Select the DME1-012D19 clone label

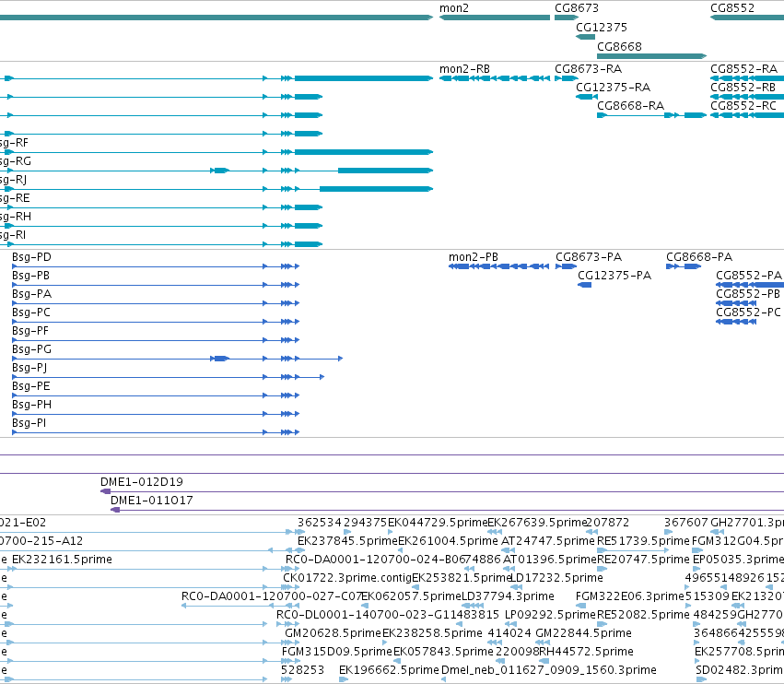click(x=142, y=482)
